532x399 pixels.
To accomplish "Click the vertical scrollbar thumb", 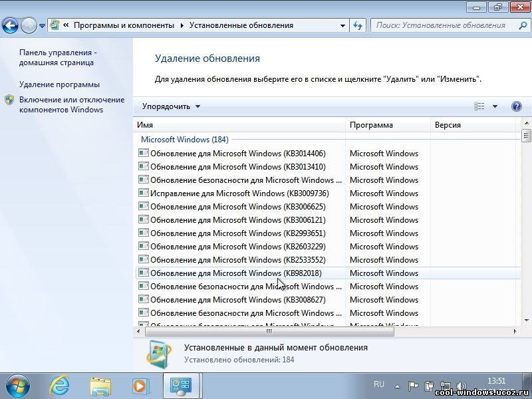I will (x=526, y=136).
